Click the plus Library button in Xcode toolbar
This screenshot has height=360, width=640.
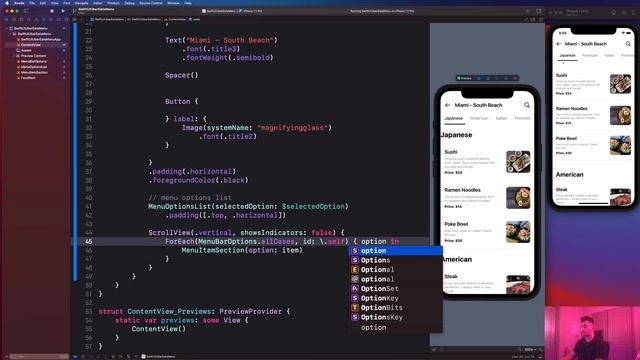click(528, 11)
